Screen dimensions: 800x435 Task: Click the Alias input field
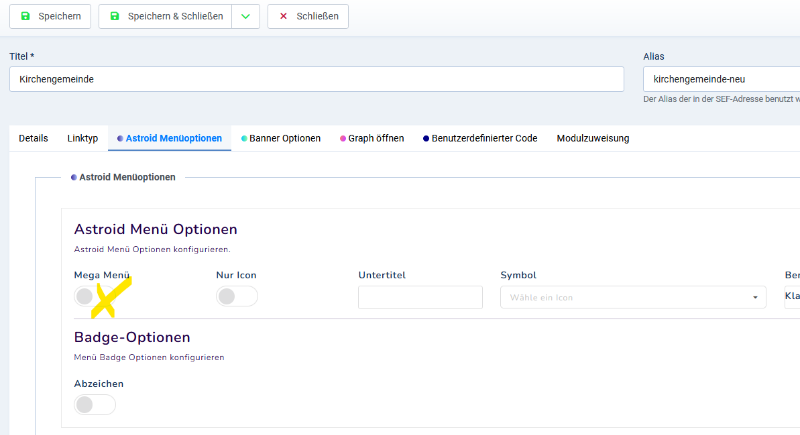[x=721, y=79]
